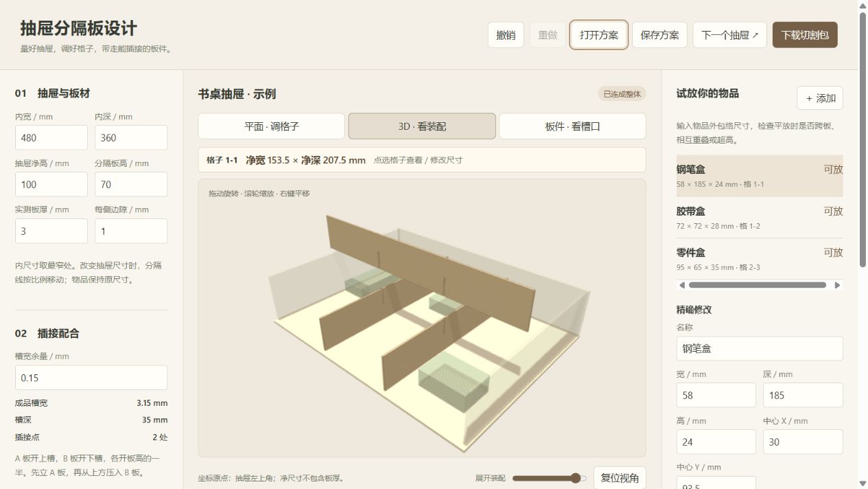This screenshot has width=868, height=489.
Task: Edit the 抽屉净高 field showing 100
Action: (51, 184)
